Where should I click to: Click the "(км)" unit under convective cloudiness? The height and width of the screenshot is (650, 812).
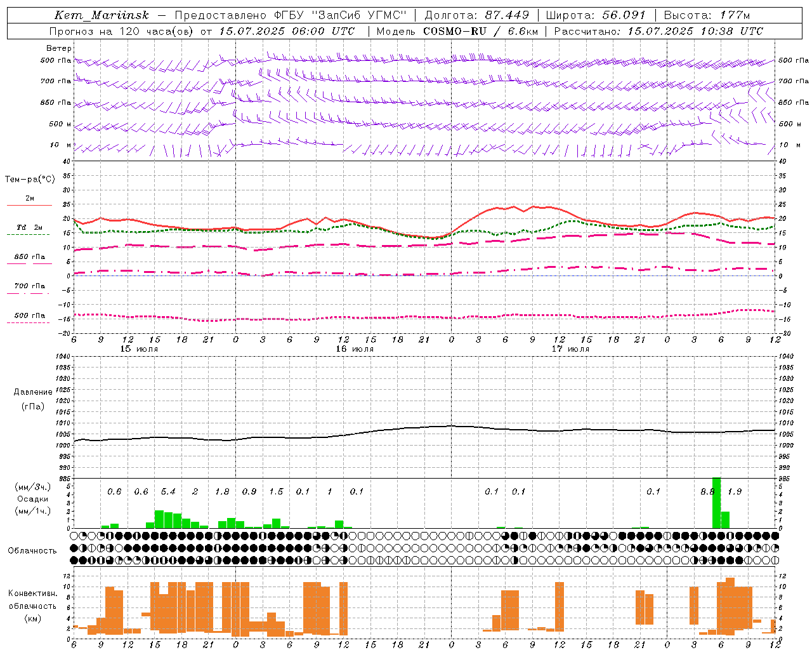click(x=32, y=618)
